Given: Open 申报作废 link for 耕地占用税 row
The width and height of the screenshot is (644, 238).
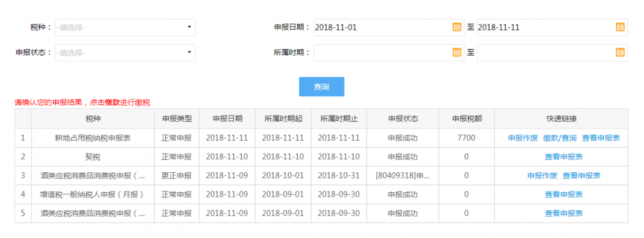Looking at the screenshot, I should click(x=523, y=138).
